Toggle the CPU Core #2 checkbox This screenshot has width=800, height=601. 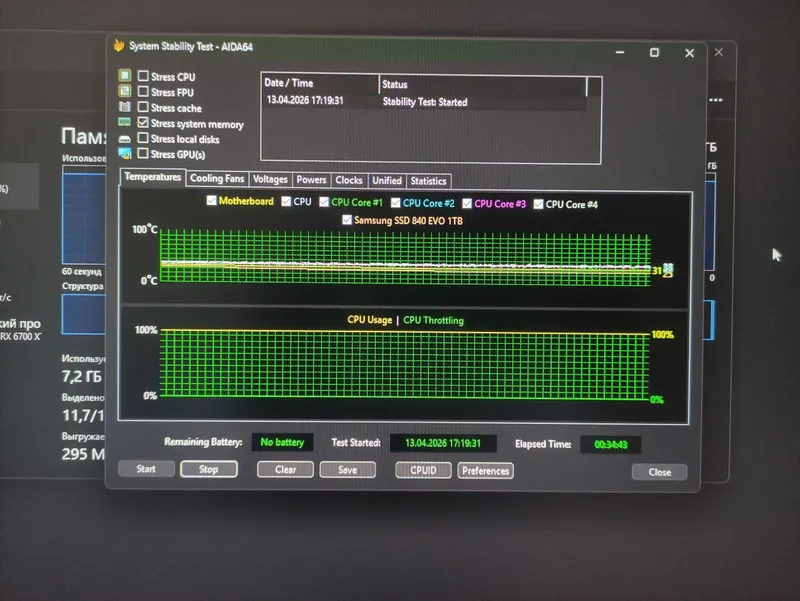[395, 203]
